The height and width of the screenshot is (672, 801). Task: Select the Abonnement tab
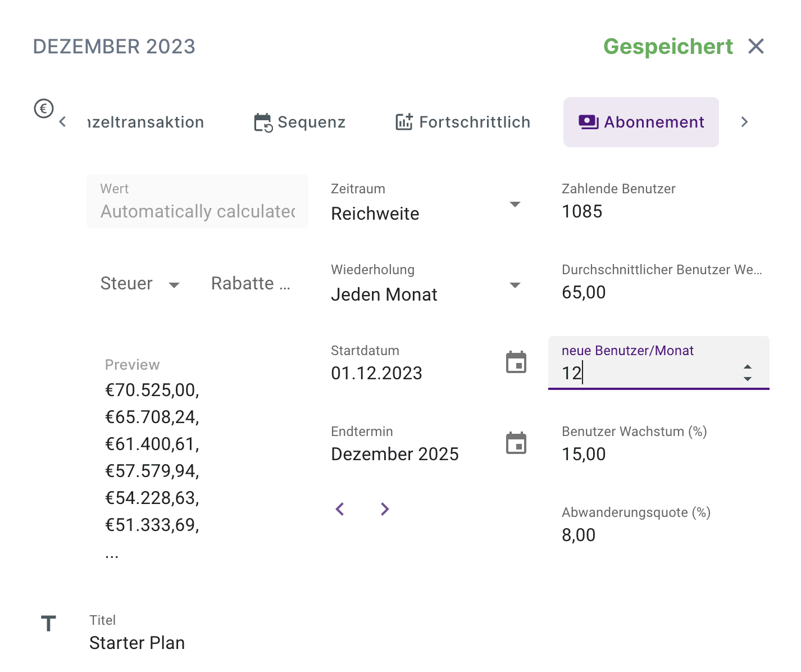[641, 122]
